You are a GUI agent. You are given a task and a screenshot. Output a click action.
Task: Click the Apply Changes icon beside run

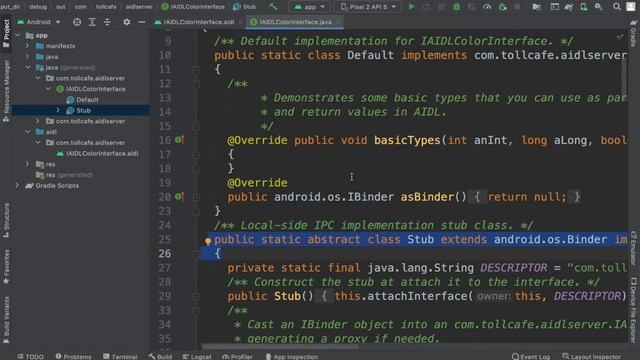(x=426, y=7)
